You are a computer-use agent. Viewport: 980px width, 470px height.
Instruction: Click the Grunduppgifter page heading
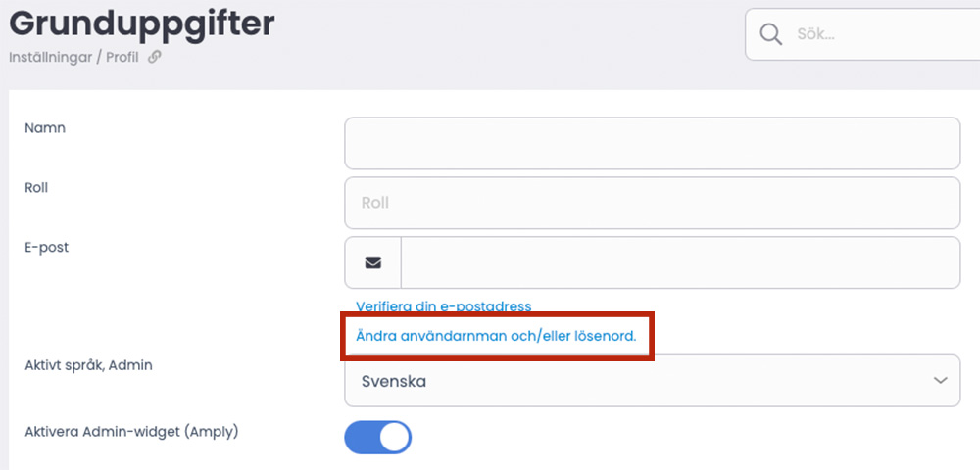tap(142, 23)
